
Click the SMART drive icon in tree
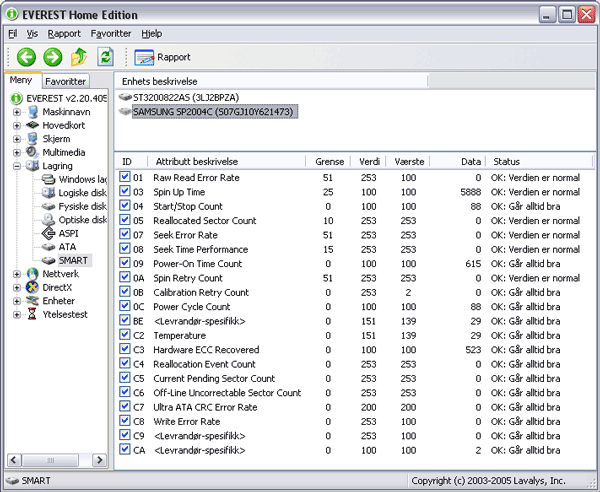(49, 261)
